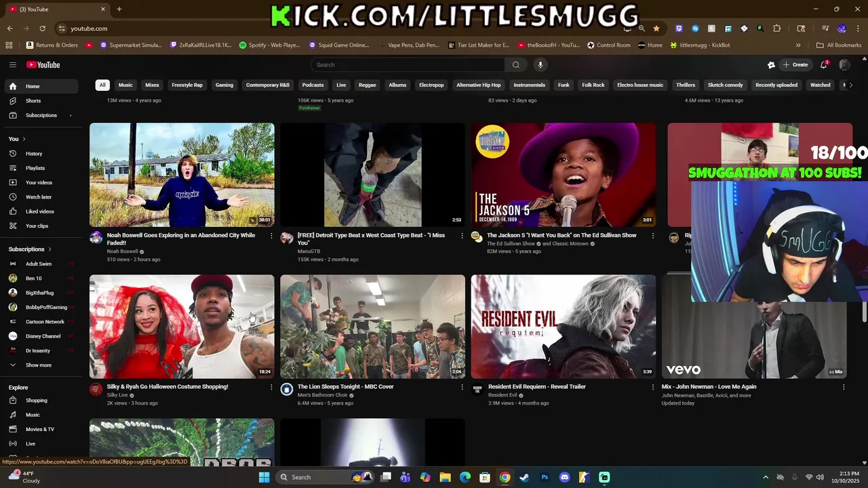Click the Windows taskbar Search box
868x488 pixels.
(325, 477)
